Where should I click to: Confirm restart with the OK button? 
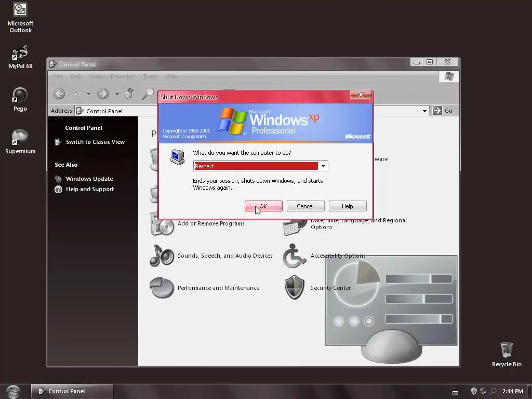tap(263, 206)
